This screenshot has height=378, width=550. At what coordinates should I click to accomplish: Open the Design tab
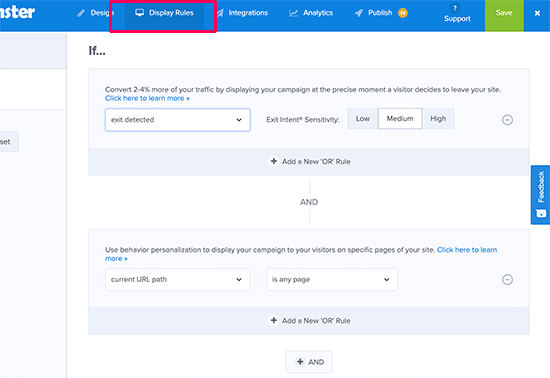pyautogui.click(x=95, y=13)
